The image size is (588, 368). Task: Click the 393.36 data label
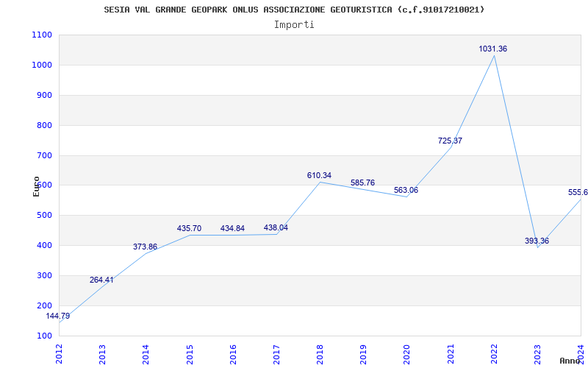pyautogui.click(x=537, y=241)
